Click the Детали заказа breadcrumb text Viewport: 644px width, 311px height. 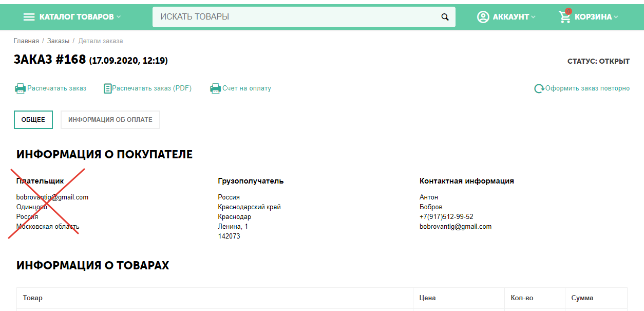[x=101, y=41]
